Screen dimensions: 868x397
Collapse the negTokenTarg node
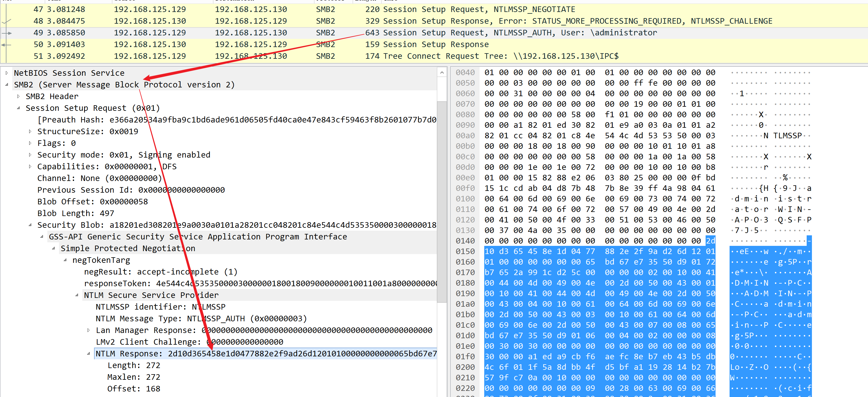(65, 260)
